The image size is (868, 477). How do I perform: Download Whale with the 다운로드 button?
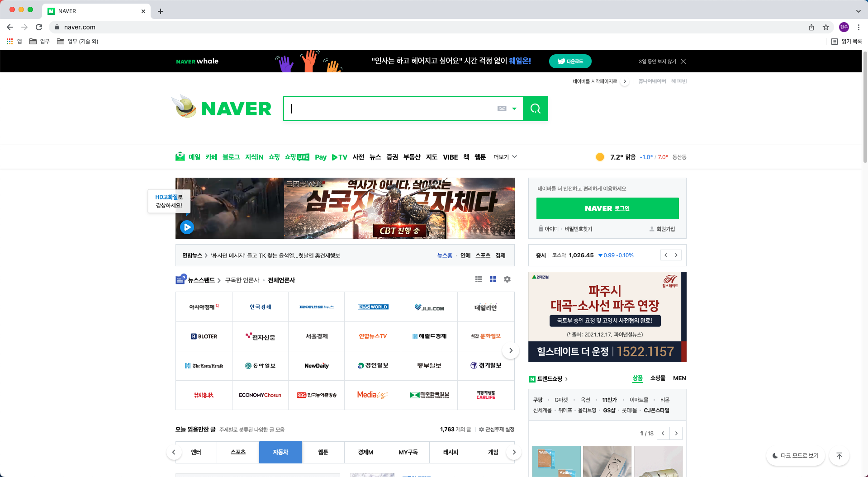click(570, 61)
